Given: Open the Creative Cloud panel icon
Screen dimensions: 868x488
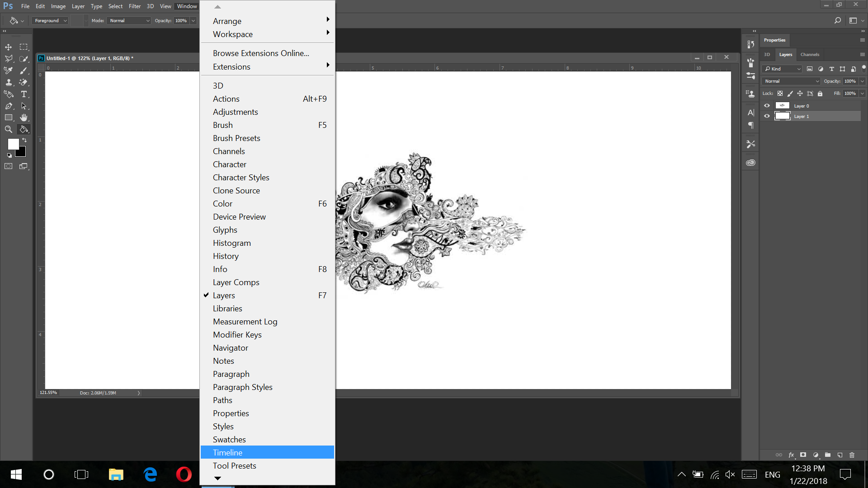Looking at the screenshot, I should click(750, 162).
